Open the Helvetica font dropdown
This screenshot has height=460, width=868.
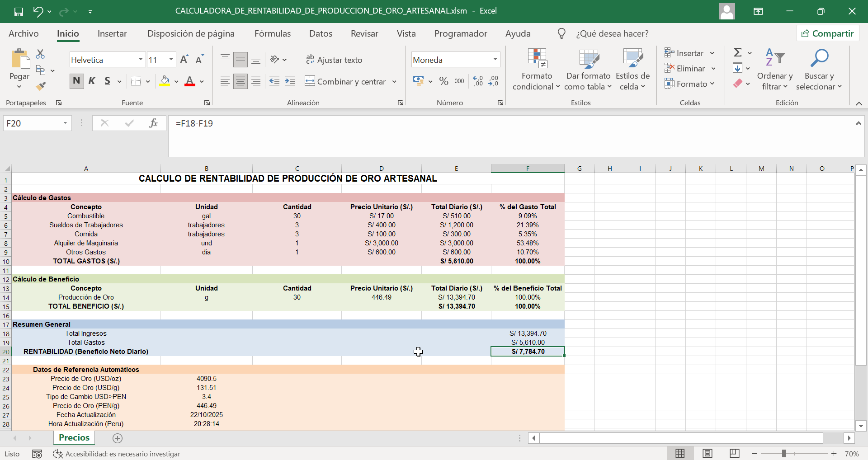click(x=141, y=59)
